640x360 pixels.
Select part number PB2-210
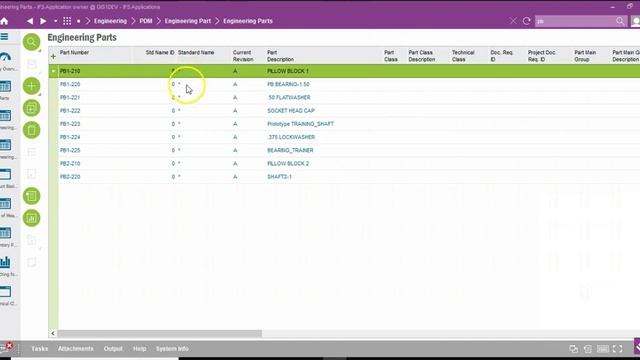click(x=70, y=163)
